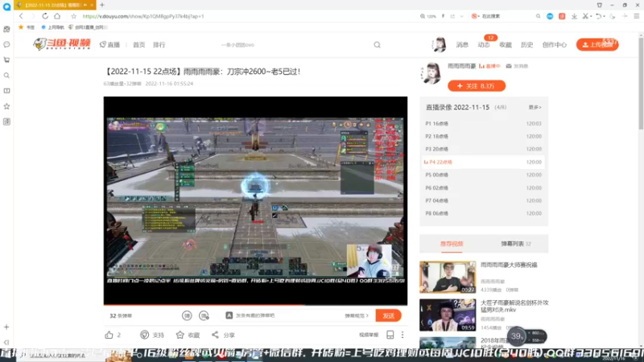The height and width of the screenshot is (362, 644).
Task: Click the danmaku comment input field
Action: coord(287,315)
